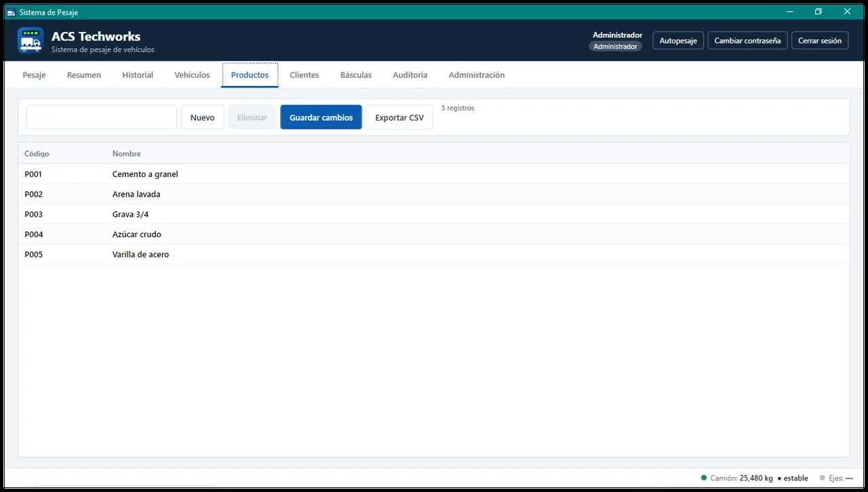The image size is (868, 492).
Task: Open the Pesaje tab
Action: 34,75
